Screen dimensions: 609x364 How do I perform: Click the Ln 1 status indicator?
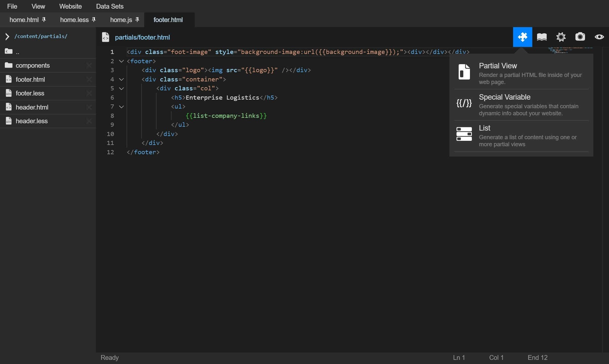click(x=459, y=358)
